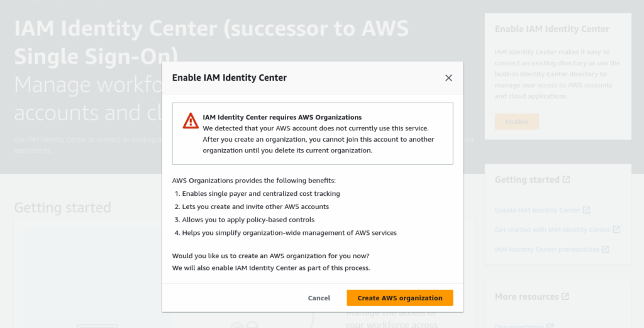Screen dimensions: 644x328
Task: Follow the IAM Identity Center prerequisites link
Action: [547, 249]
